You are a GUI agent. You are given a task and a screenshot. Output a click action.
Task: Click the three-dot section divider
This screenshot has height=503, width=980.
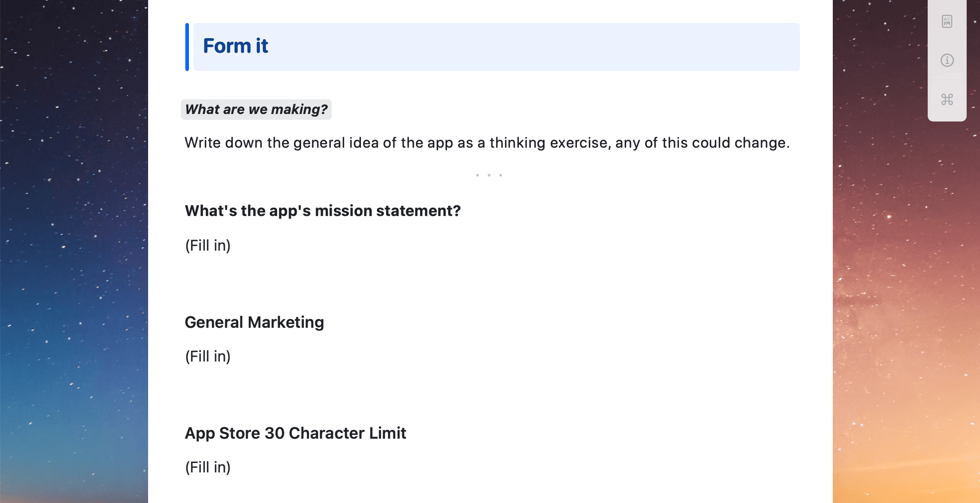click(x=489, y=175)
